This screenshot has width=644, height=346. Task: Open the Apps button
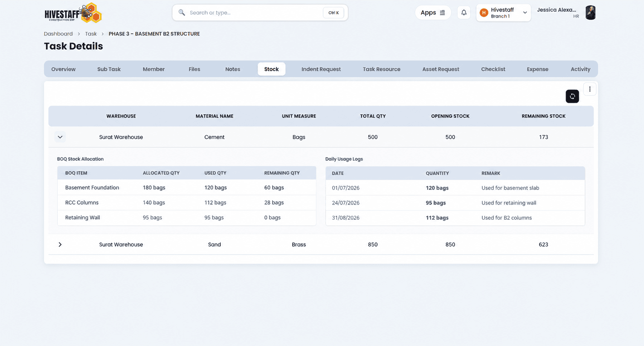pyautogui.click(x=433, y=12)
